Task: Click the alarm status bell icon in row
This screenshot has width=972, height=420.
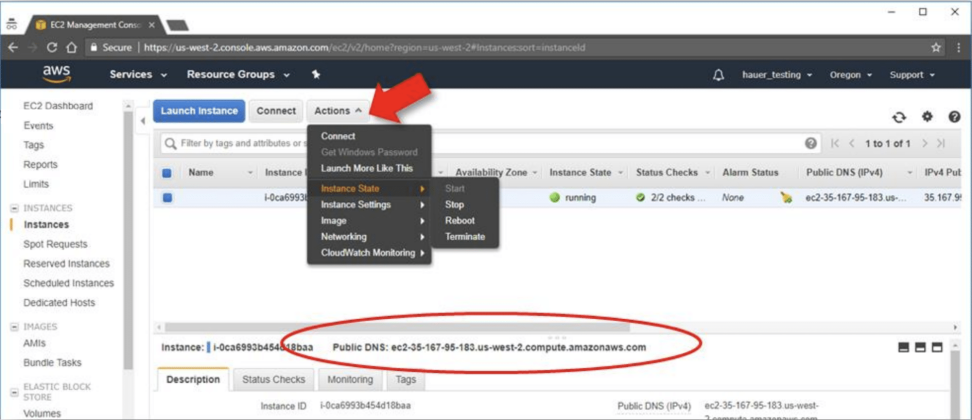Action: (786, 198)
